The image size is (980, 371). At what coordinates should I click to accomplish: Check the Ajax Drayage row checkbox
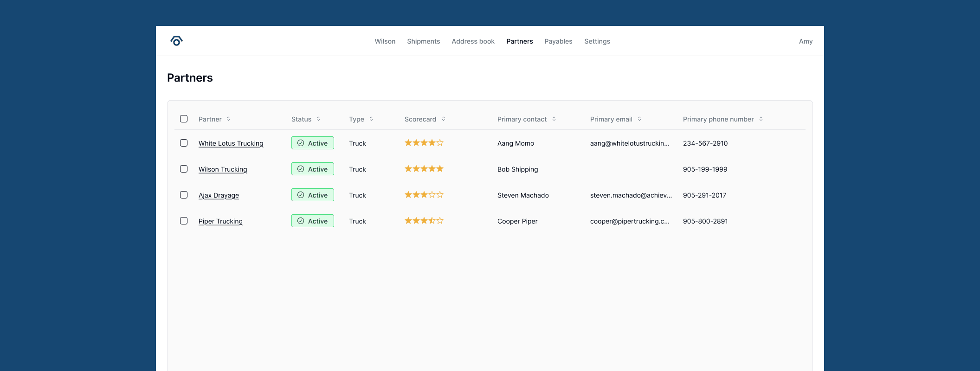click(x=184, y=195)
